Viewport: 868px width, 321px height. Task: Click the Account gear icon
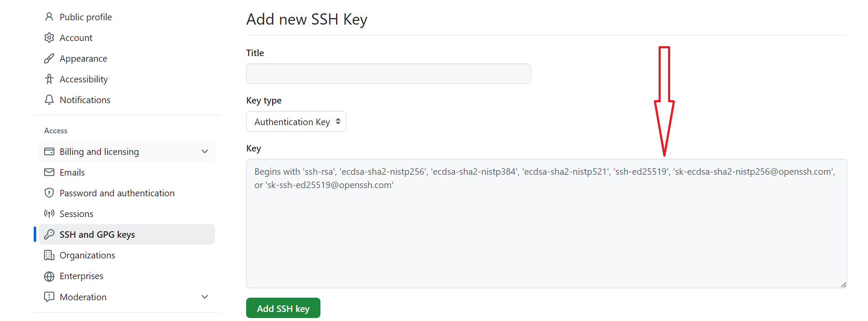[49, 38]
